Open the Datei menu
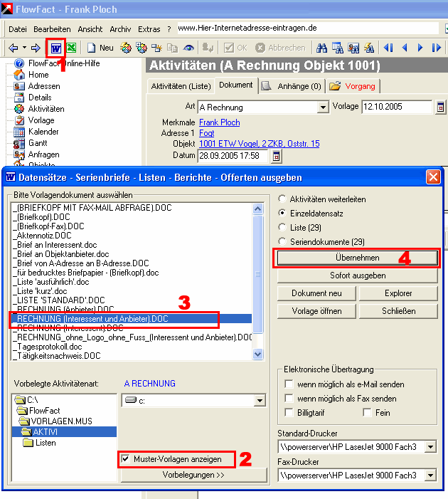The image size is (448, 499). click(x=18, y=29)
